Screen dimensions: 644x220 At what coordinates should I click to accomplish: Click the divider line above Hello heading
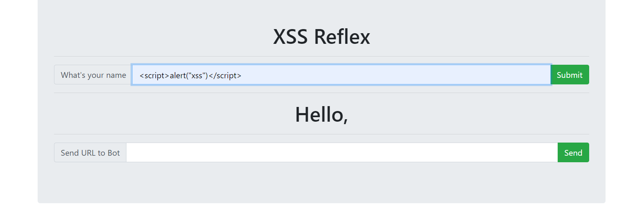pos(322,93)
